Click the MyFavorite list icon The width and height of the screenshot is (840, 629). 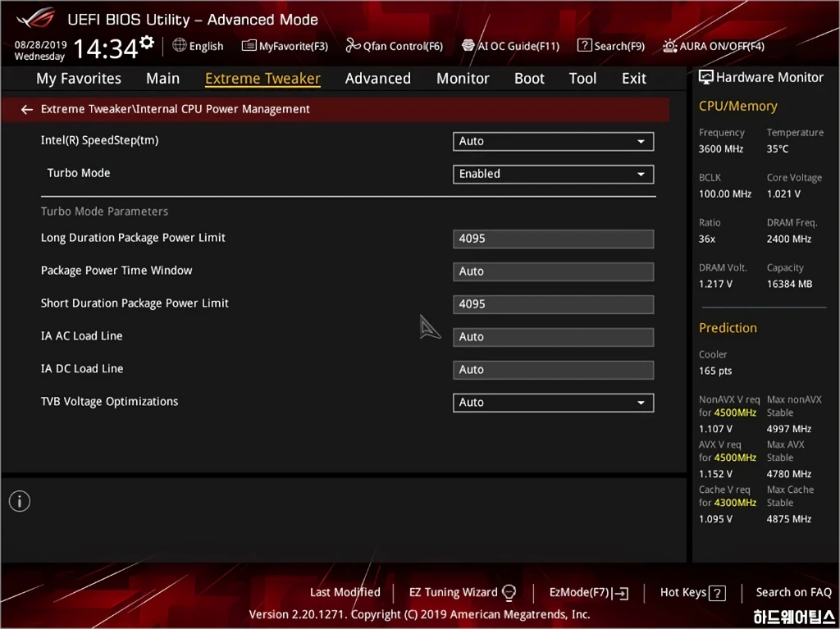[x=249, y=46]
